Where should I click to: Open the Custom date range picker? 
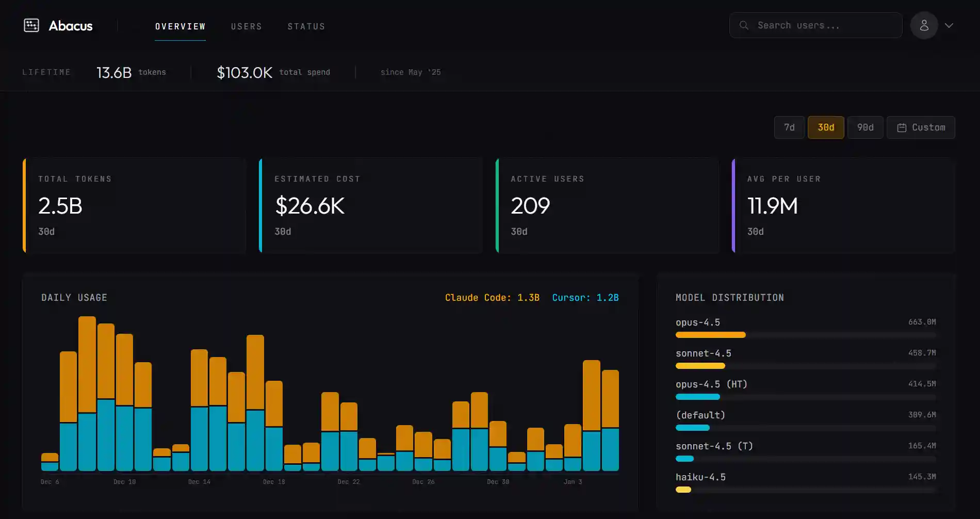point(921,127)
